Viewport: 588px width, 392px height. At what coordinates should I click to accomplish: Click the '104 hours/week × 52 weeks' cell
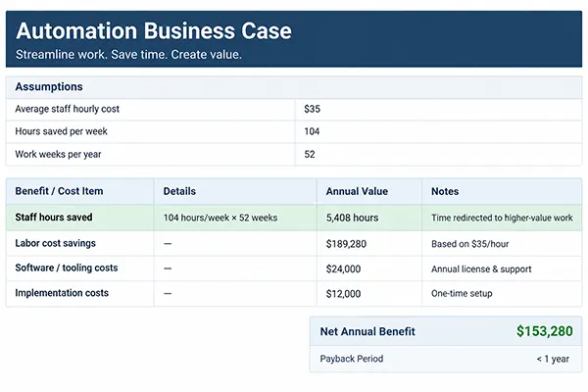click(x=220, y=218)
